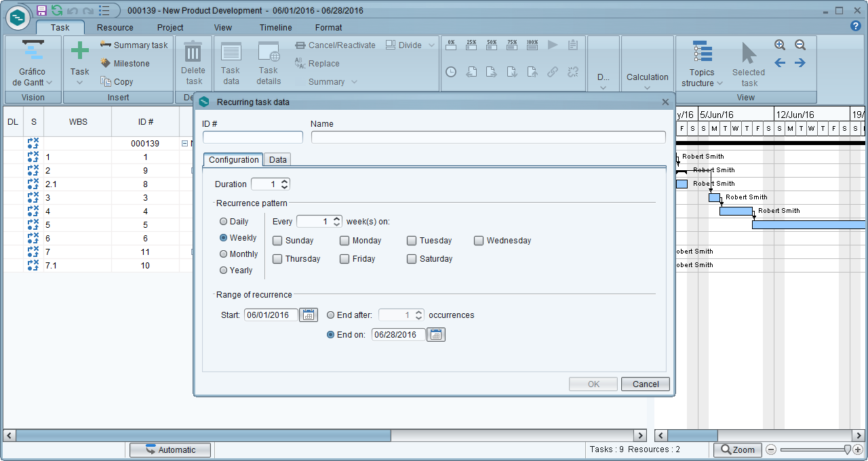Switch to the Project ribbon tab
Viewport: 868px width, 461px height.
coord(170,28)
